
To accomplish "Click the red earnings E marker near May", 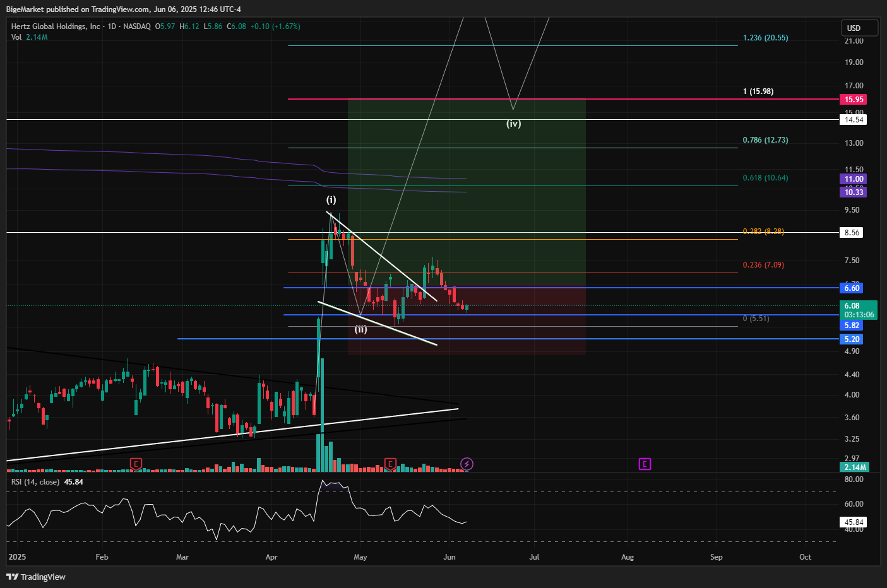I will click(x=390, y=464).
